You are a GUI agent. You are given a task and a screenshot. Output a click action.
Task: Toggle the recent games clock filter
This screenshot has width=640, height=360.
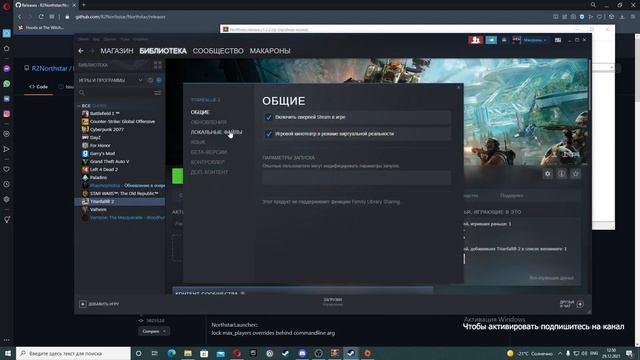click(150, 80)
